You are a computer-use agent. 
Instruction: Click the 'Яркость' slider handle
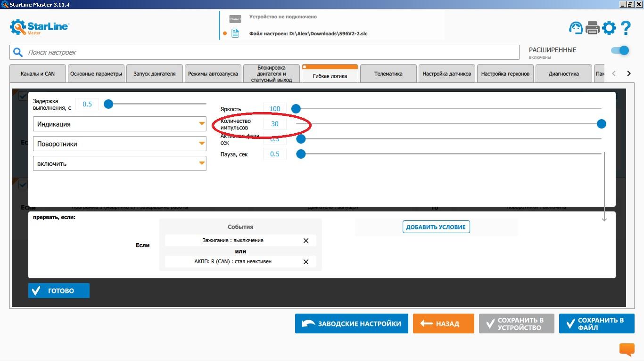pos(296,109)
